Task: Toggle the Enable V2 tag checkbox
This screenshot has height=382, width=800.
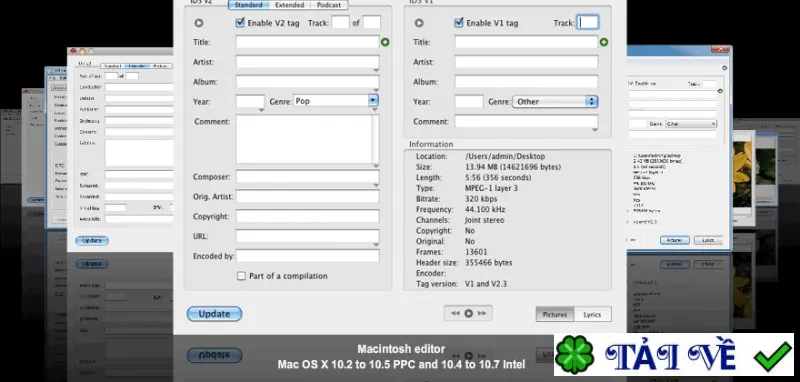Action: pyautogui.click(x=240, y=22)
